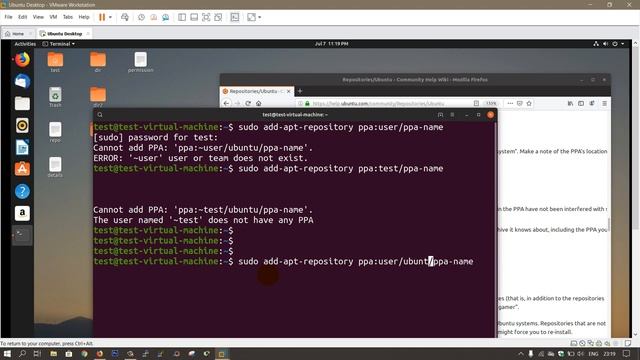
Task: Open Firefox Library icon
Action: point(570,103)
